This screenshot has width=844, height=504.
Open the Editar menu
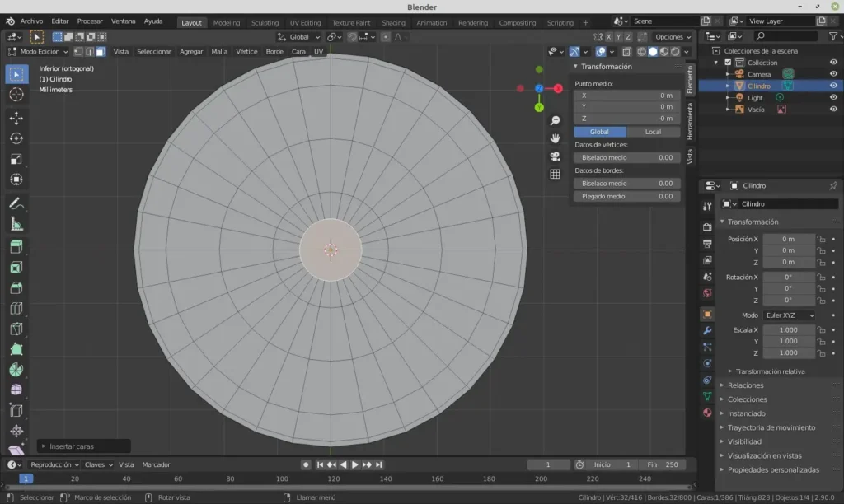coord(59,21)
